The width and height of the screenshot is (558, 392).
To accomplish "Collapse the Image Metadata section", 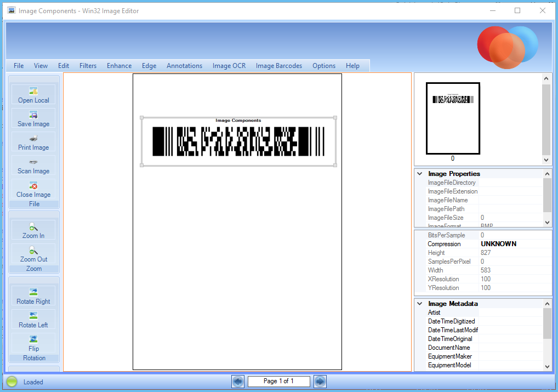I will [420, 304].
